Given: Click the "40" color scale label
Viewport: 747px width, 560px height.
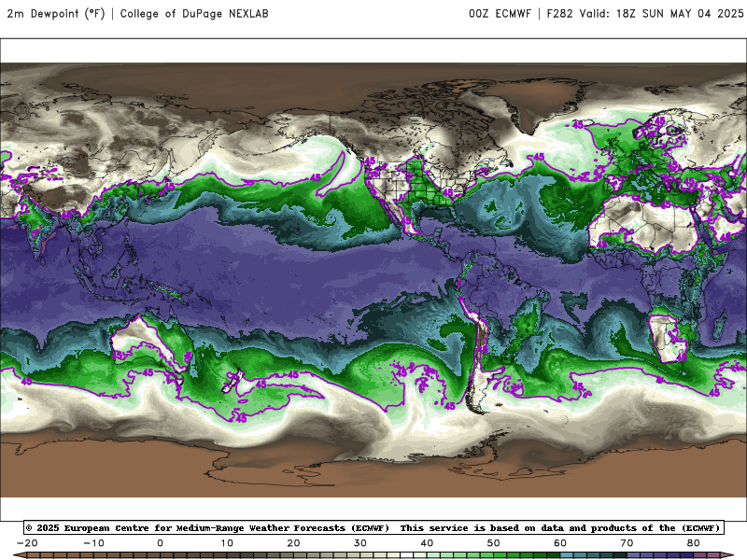Looking at the screenshot, I should click(x=427, y=543).
